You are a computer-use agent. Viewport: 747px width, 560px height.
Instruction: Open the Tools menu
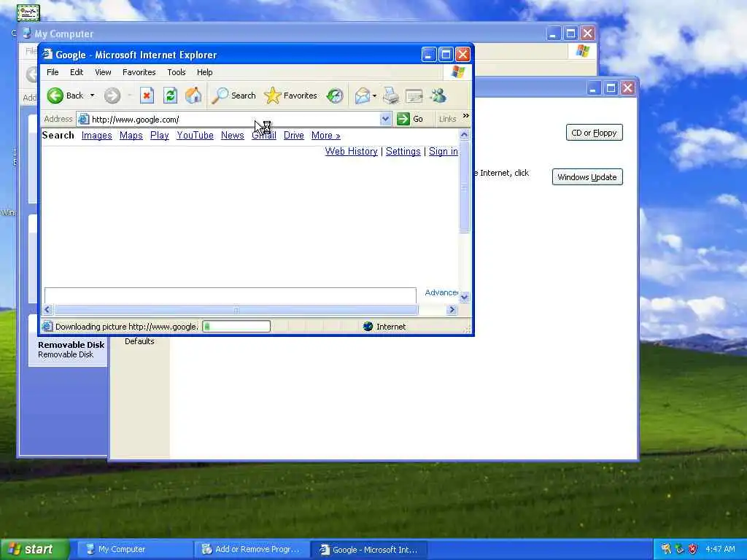click(x=177, y=72)
